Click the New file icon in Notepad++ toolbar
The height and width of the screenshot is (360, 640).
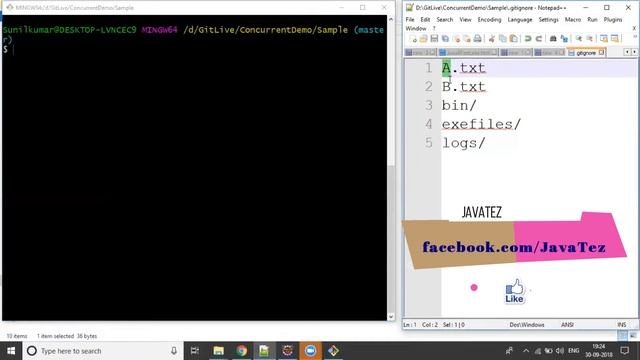(413, 39)
